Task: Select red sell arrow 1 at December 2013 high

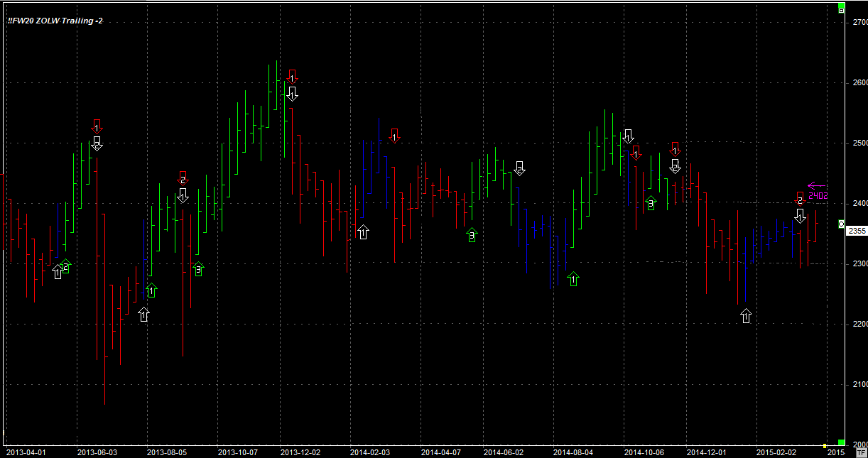Action: (292, 77)
